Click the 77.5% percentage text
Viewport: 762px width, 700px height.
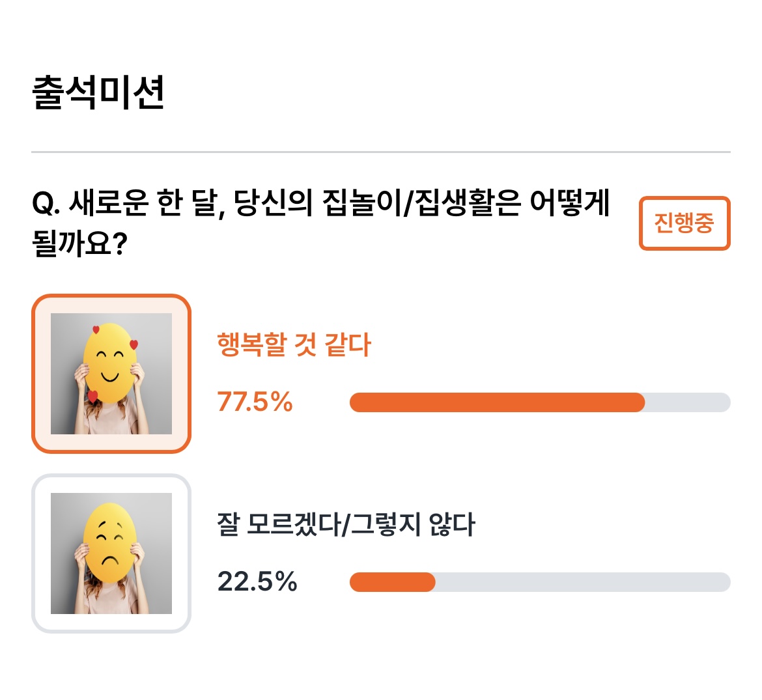[255, 402]
